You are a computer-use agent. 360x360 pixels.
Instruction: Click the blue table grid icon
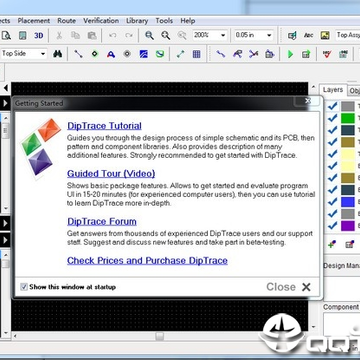click(x=197, y=54)
